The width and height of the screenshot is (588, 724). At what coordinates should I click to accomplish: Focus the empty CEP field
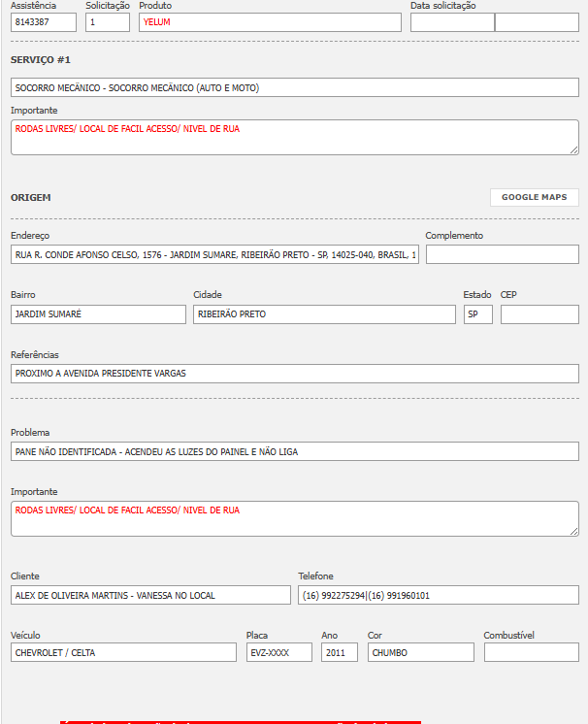539,314
